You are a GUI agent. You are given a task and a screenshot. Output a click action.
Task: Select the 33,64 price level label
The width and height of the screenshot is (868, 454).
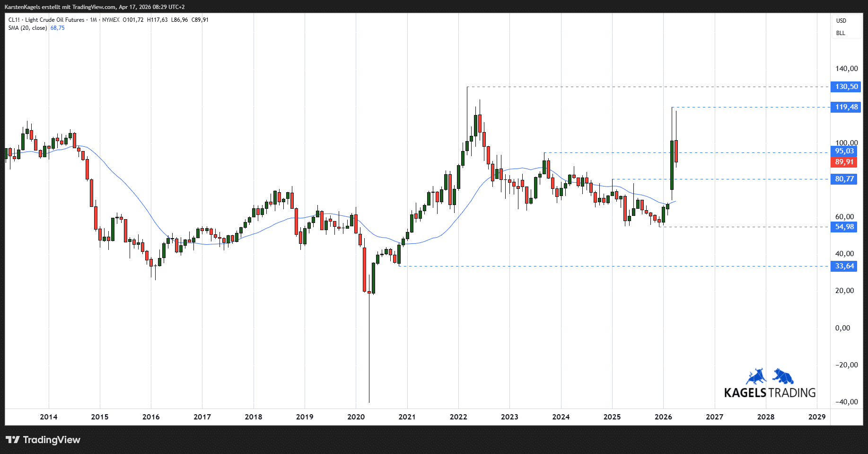click(x=844, y=266)
